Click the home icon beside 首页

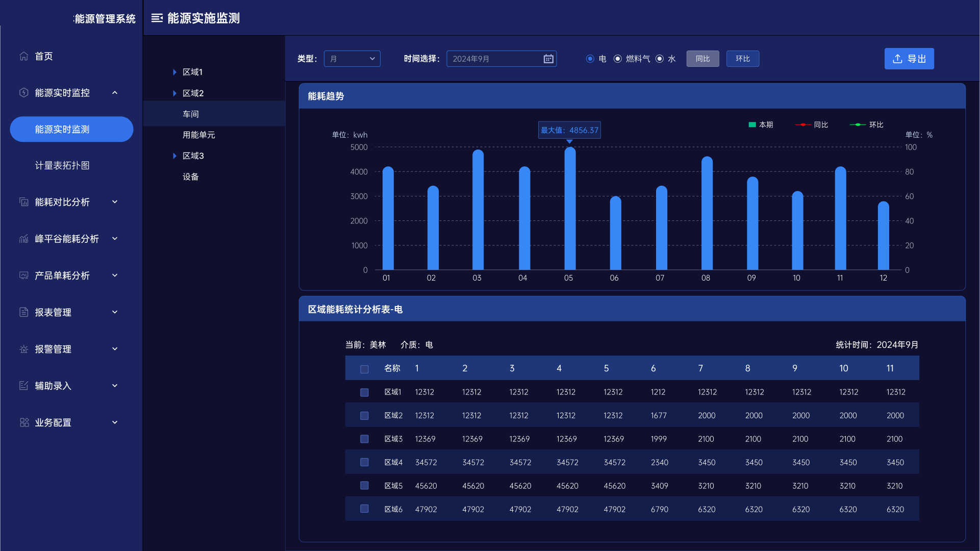point(24,56)
